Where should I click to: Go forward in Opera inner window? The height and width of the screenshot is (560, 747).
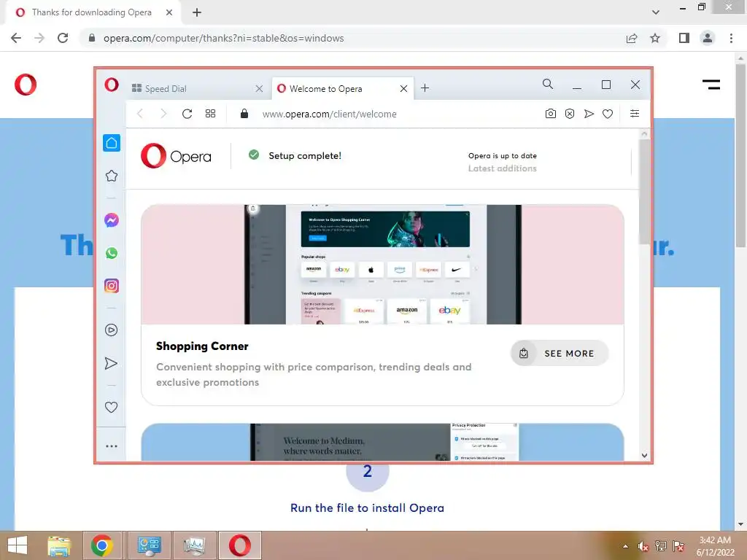[163, 113]
